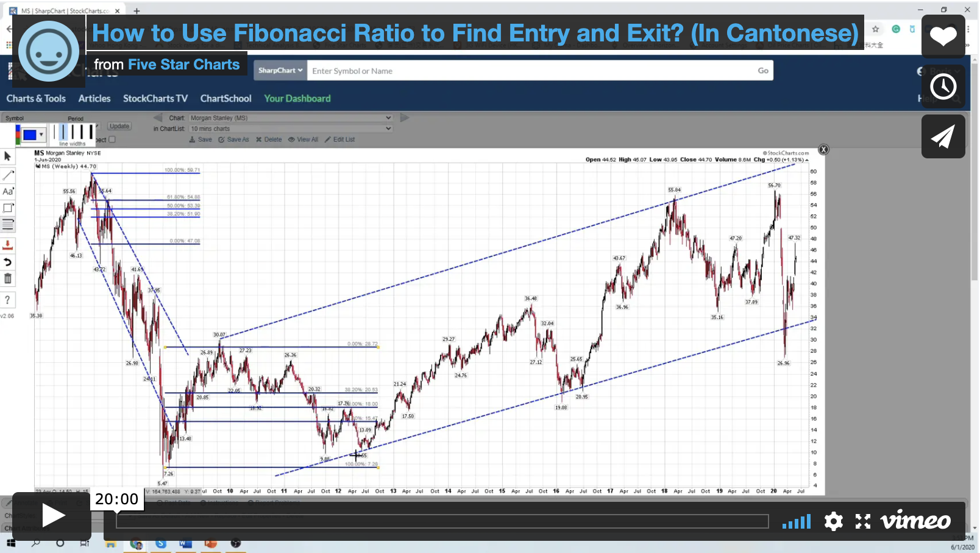Bookmark page with star icon
The height and width of the screenshot is (553, 980).
click(x=876, y=29)
